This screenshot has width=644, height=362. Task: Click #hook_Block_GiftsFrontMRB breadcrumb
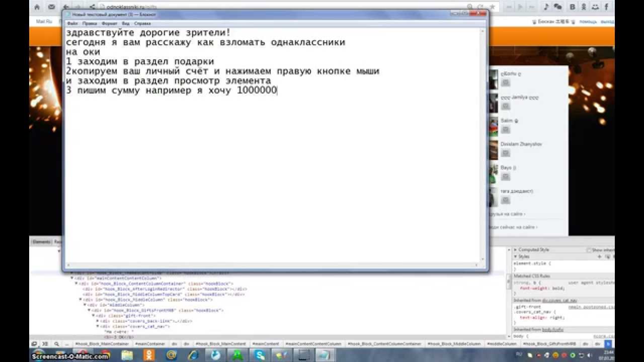tap(549, 344)
